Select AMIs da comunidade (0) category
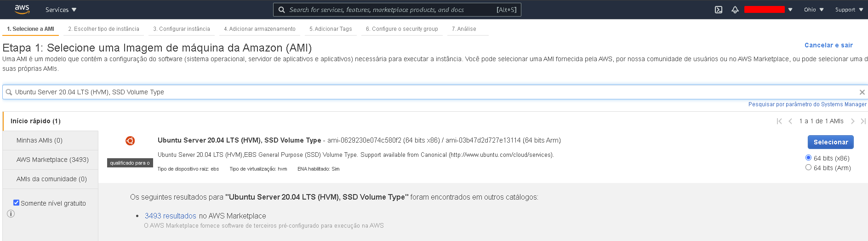 (51, 179)
